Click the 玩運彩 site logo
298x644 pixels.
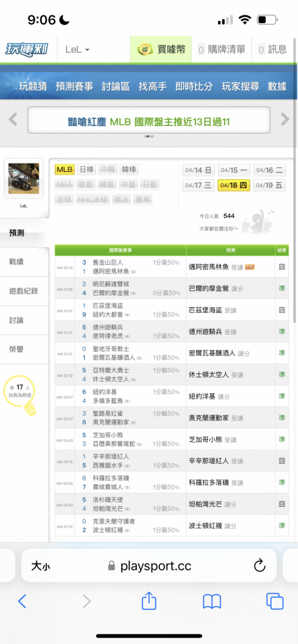point(26,50)
